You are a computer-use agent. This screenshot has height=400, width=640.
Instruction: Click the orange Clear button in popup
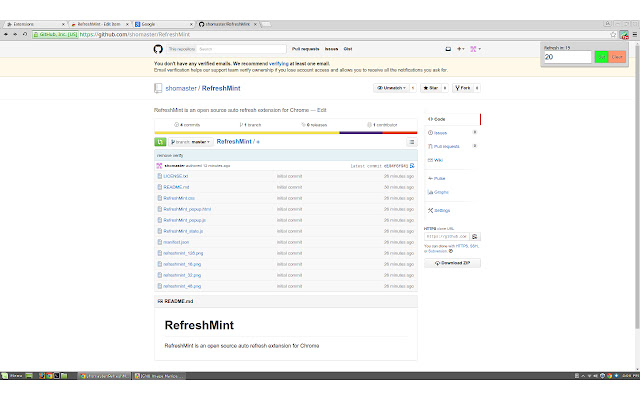(617, 57)
